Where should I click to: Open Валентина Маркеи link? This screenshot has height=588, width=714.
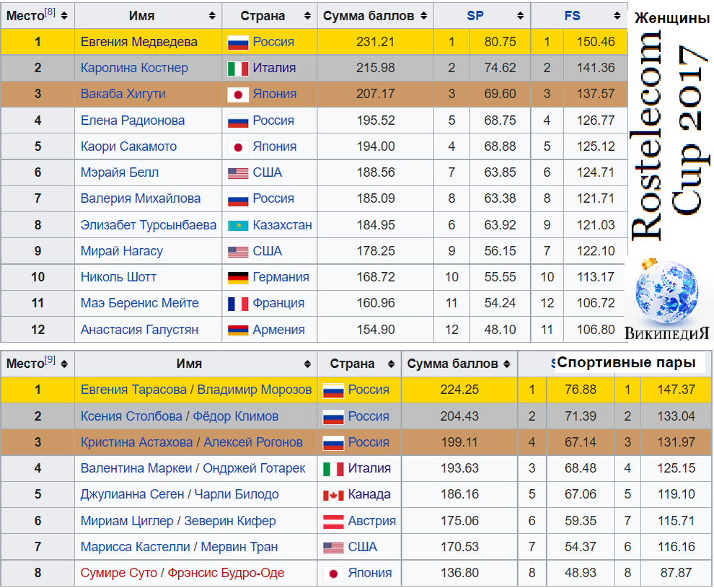tap(136, 468)
